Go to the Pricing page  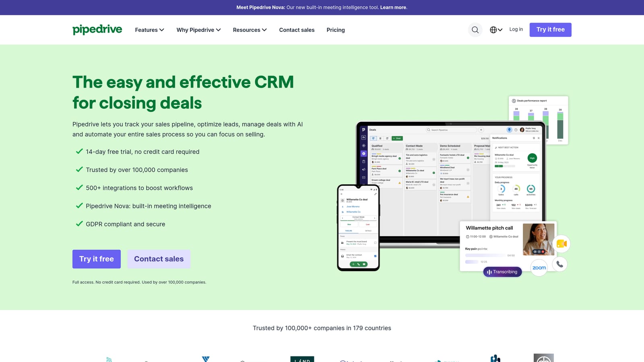click(336, 30)
